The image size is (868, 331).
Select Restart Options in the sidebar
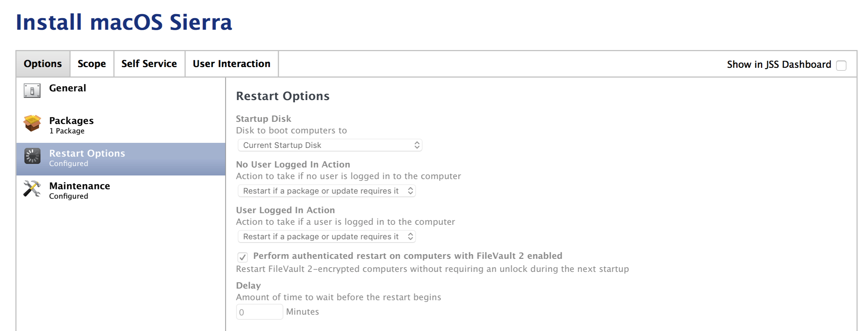[x=121, y=159]
